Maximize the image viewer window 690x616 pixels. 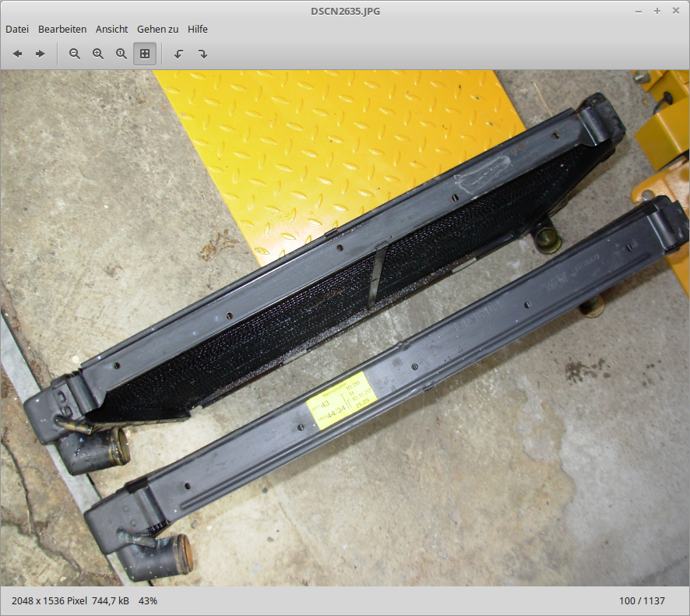click(657, 11)
